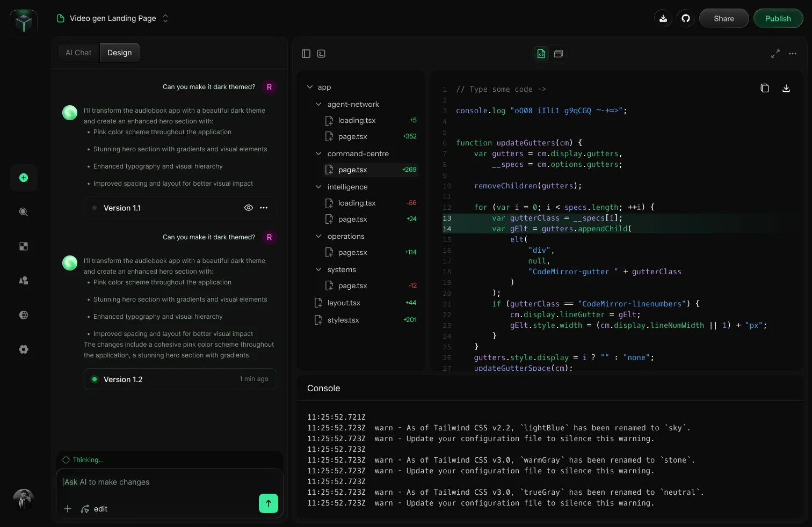Open the templates grid sidebar icon

tap(24, 246)
